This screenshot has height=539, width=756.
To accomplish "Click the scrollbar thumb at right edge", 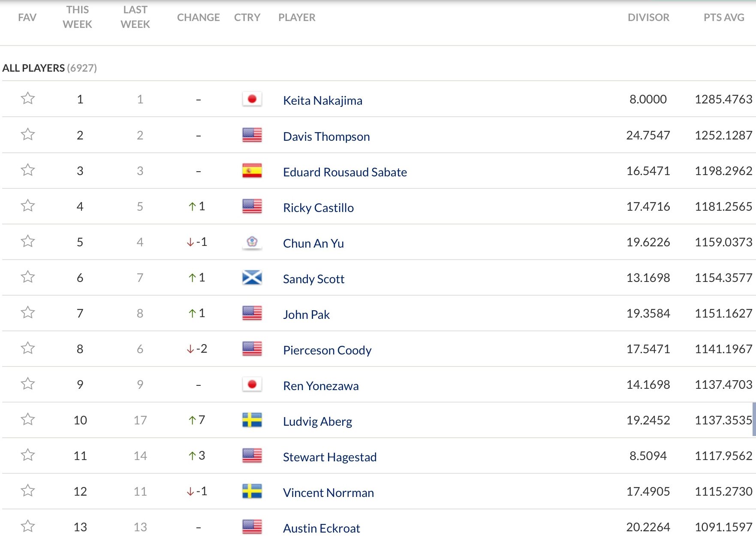I will tap(754, 419).
